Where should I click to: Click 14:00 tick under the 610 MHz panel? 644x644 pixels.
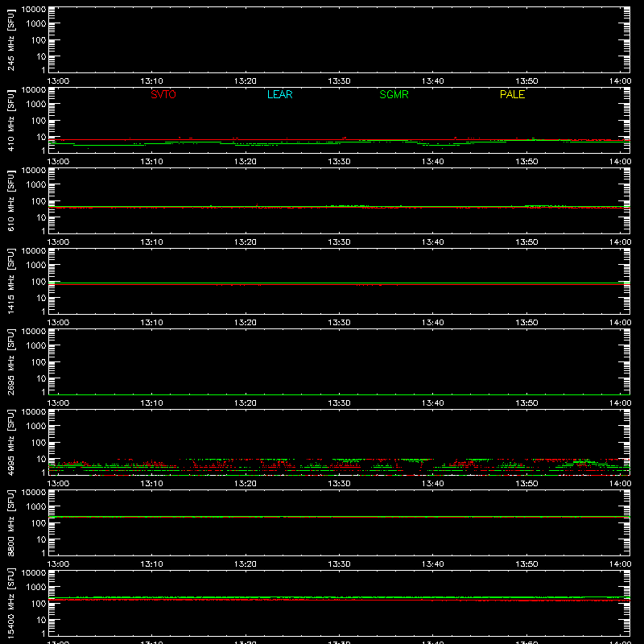pyautogui.click(x=620, y=242)
